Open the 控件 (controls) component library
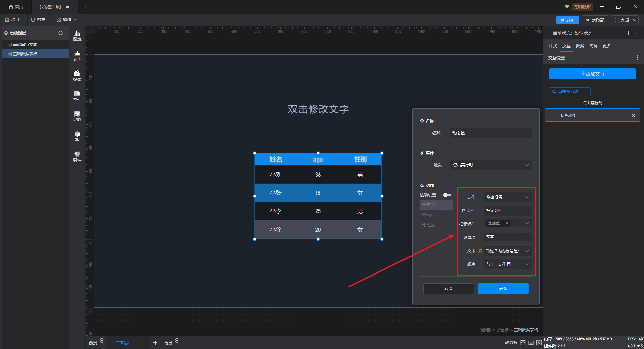Viewport: 644px width, 349px height. coord(77,96)
